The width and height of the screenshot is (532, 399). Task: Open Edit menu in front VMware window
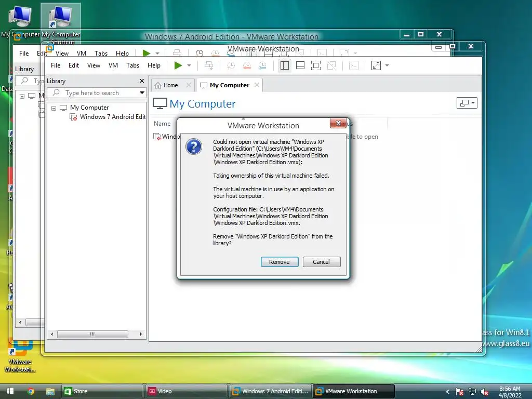74,65
